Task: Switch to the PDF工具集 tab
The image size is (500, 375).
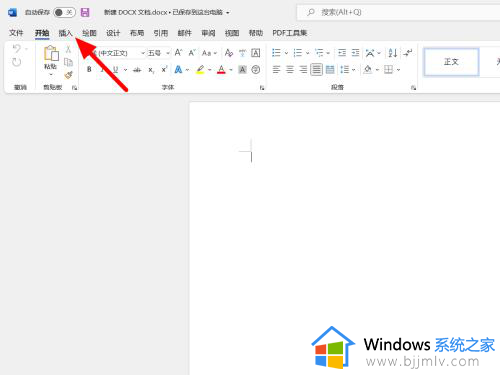Action: (290, 33)
